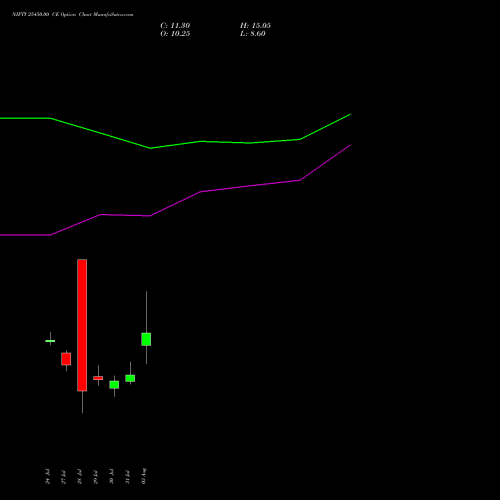Click the low value L: 8.60
The image size is (500, 500).
pos(253,34)
